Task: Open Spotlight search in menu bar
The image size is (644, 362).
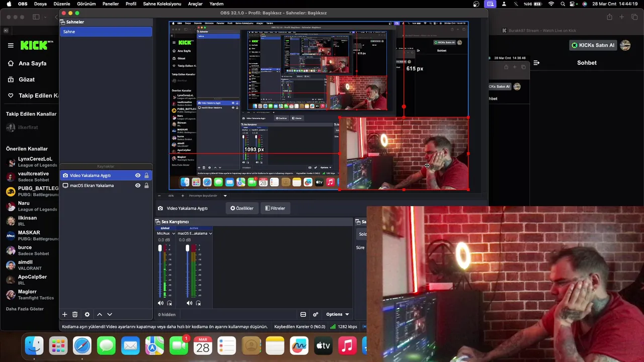Action: tap(562, 4)
